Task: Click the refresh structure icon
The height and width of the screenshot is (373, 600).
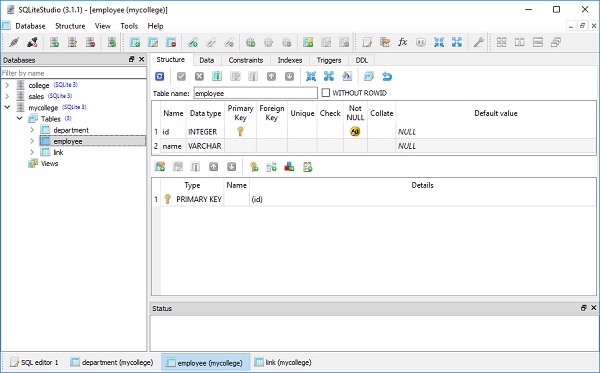Action: 160,77
